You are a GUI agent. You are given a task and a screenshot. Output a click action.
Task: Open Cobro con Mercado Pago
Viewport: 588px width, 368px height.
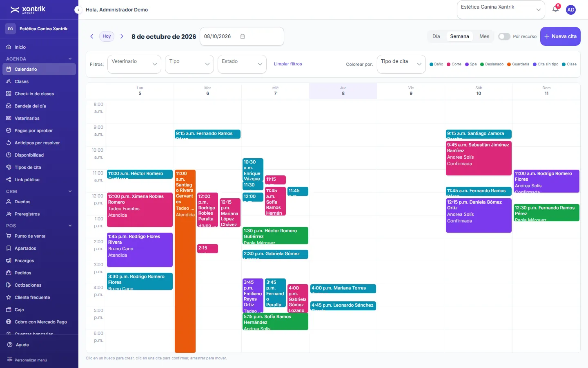(39, 322)
